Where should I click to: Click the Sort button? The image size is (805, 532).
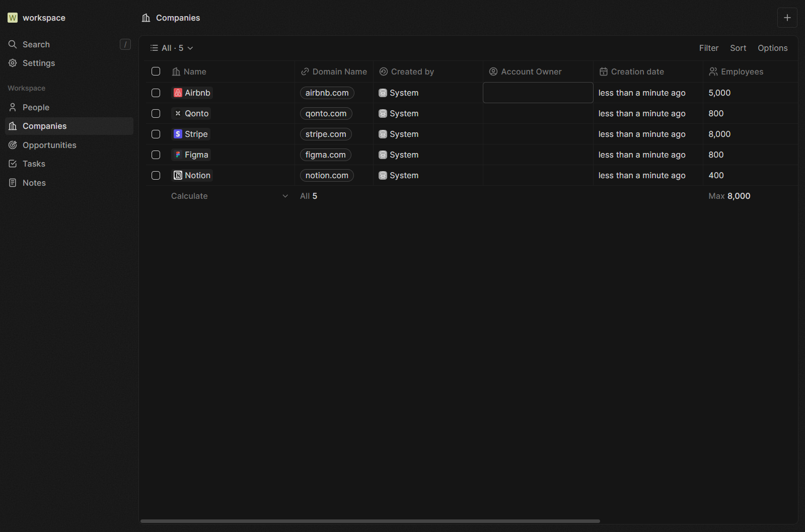pos(738,48)
